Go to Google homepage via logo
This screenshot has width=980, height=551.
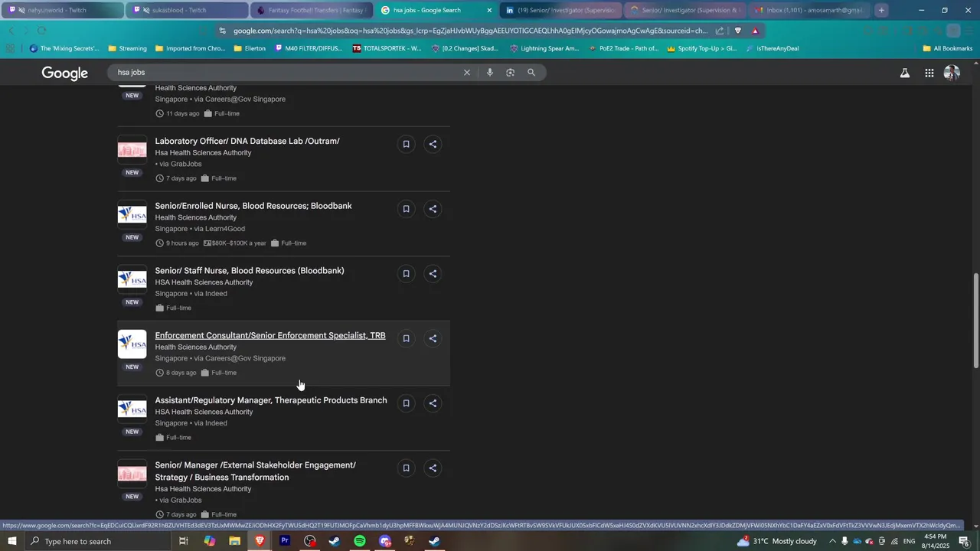tap(65, 73)
